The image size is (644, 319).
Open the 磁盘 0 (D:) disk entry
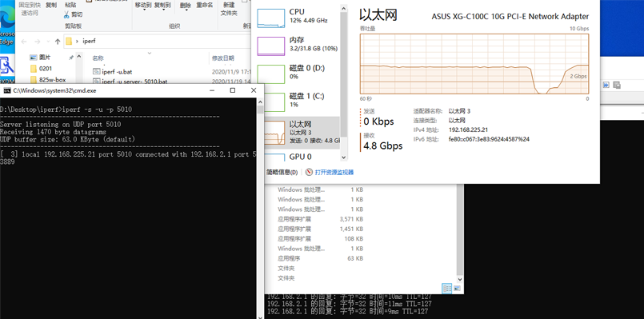298,72
